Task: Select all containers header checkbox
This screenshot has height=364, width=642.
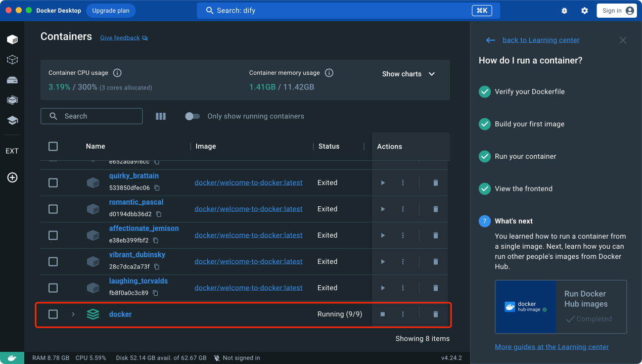Action: click(53, 146)
